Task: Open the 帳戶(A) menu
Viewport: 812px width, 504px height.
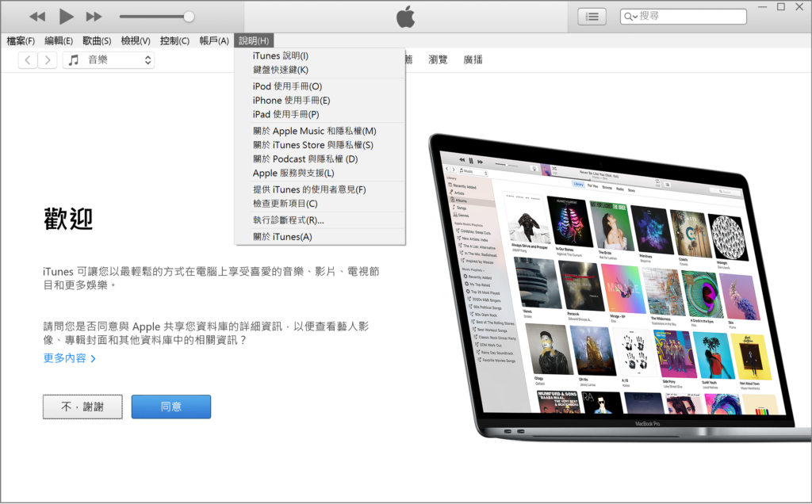Action: (x=214, y=41)
